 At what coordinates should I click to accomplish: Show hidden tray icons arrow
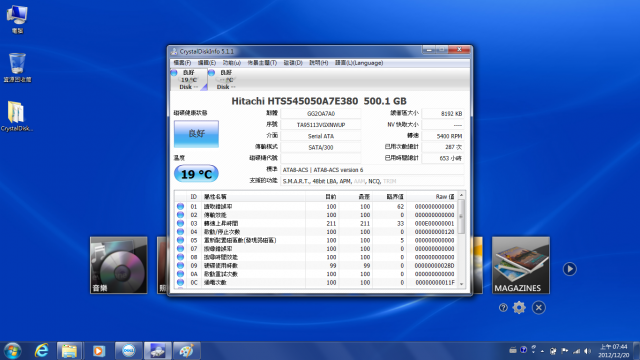click(542, 351)
